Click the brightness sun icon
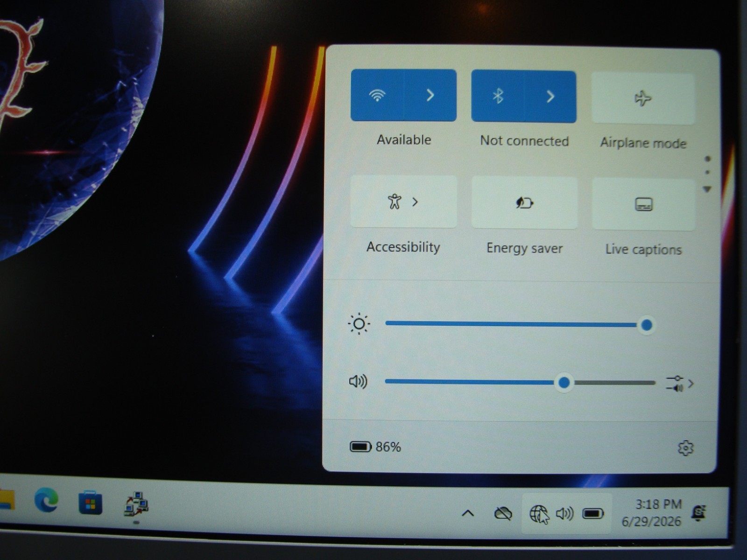This screenshot has width=747, height=560. coord(359,323)
